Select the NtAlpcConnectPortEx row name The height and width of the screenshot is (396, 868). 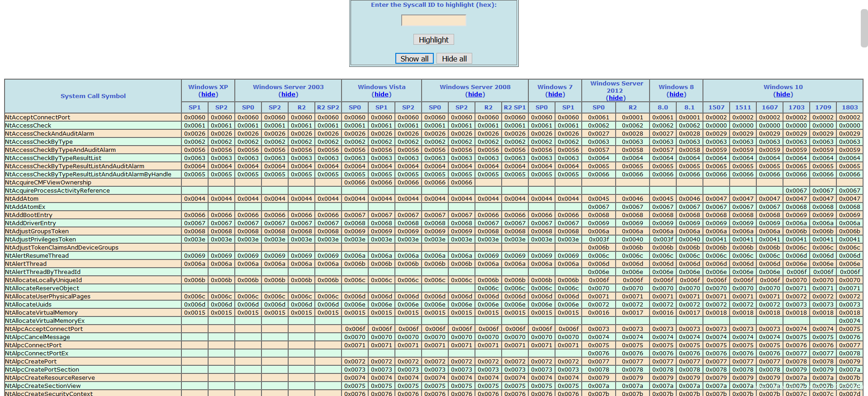pyautogui.click(x=37, y=354)
